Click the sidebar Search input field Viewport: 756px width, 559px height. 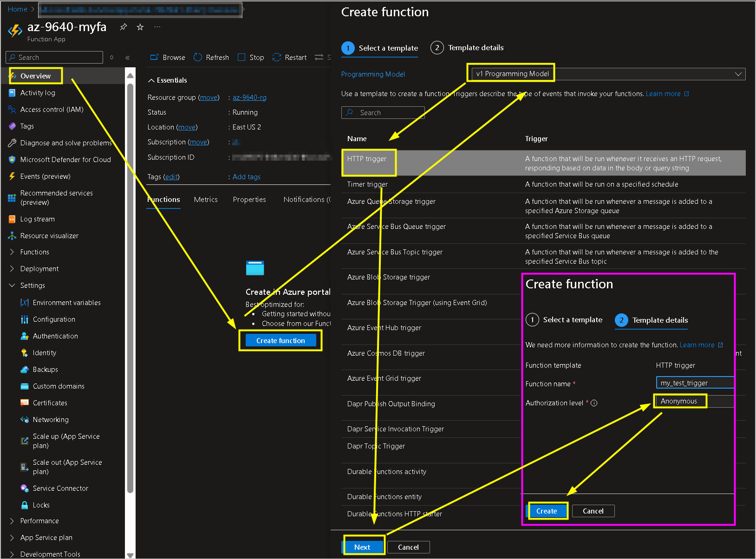(54, 57)
